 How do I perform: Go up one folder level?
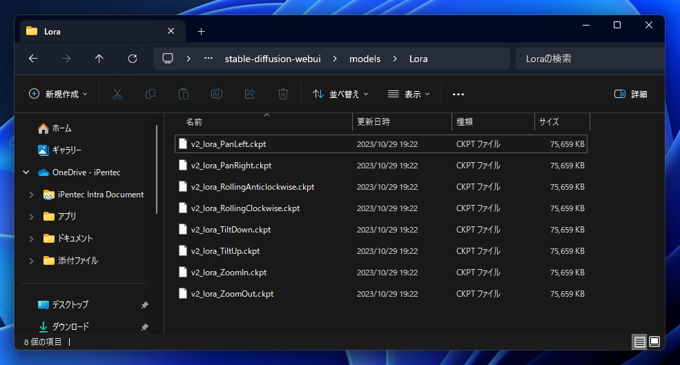(x=99, y=59)
